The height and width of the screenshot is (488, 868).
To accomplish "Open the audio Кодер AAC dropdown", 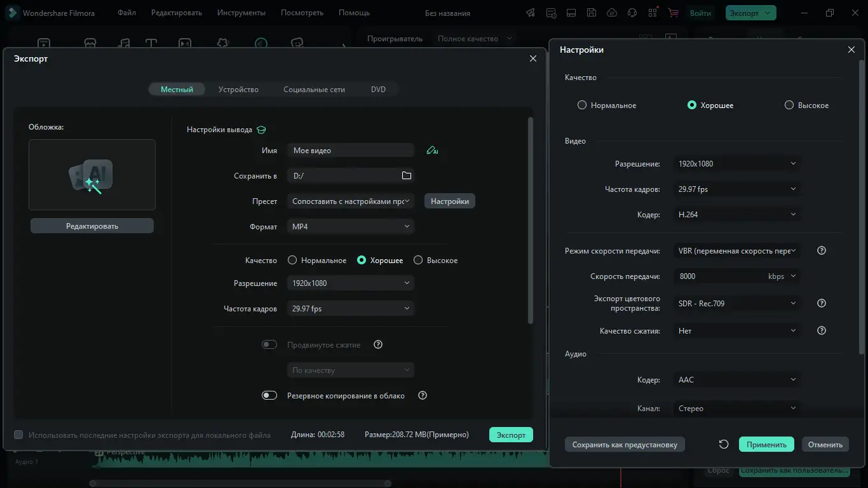I will (736, 379).
